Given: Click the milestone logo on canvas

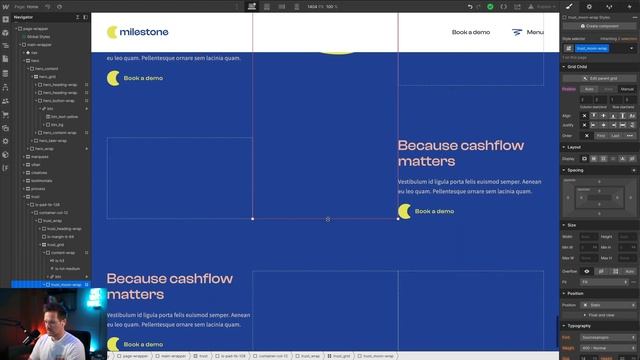Looking at the screenshot, I should [x=138, y=32].
